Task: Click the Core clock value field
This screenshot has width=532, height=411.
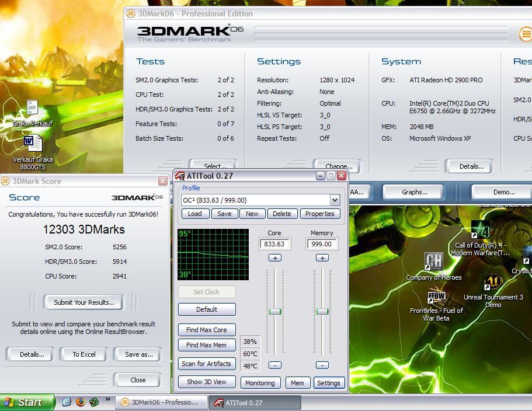Action: coord(274,244)
